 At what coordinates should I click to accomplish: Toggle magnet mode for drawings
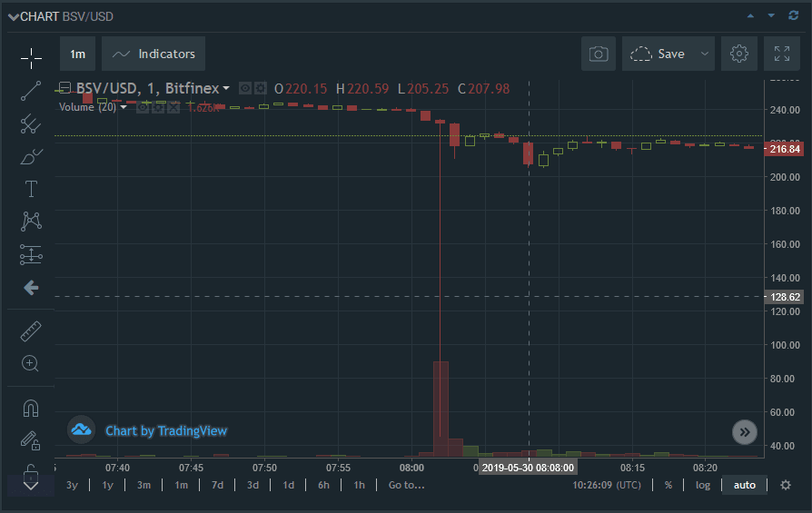click(31, 409)
